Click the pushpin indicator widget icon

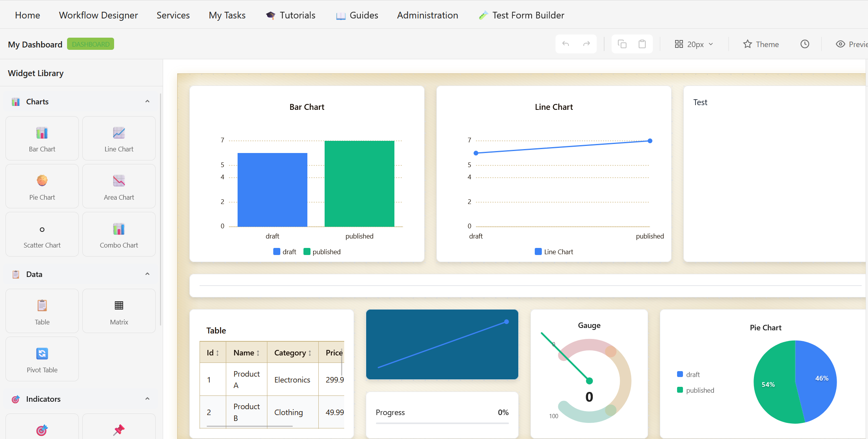coord(119,430)
